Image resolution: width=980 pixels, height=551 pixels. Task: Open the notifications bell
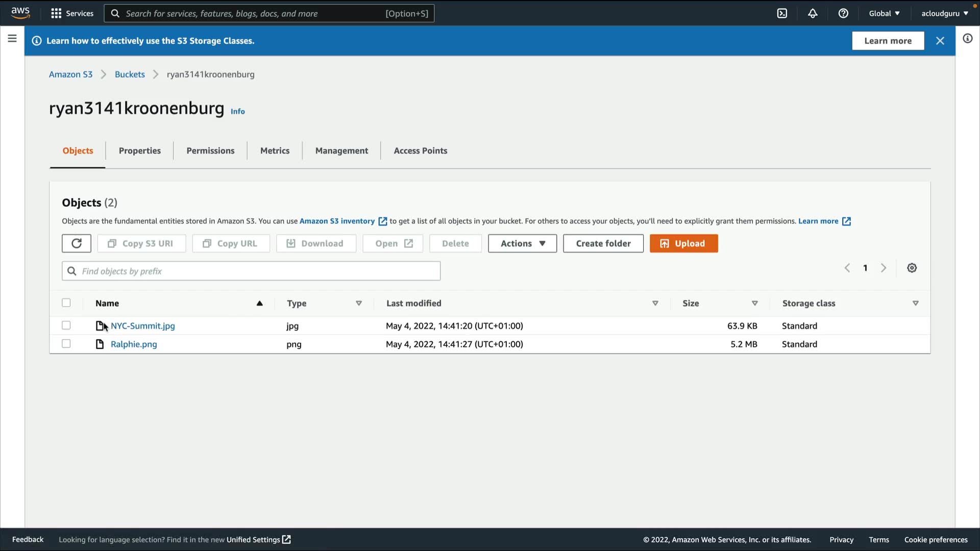[813, 13]
